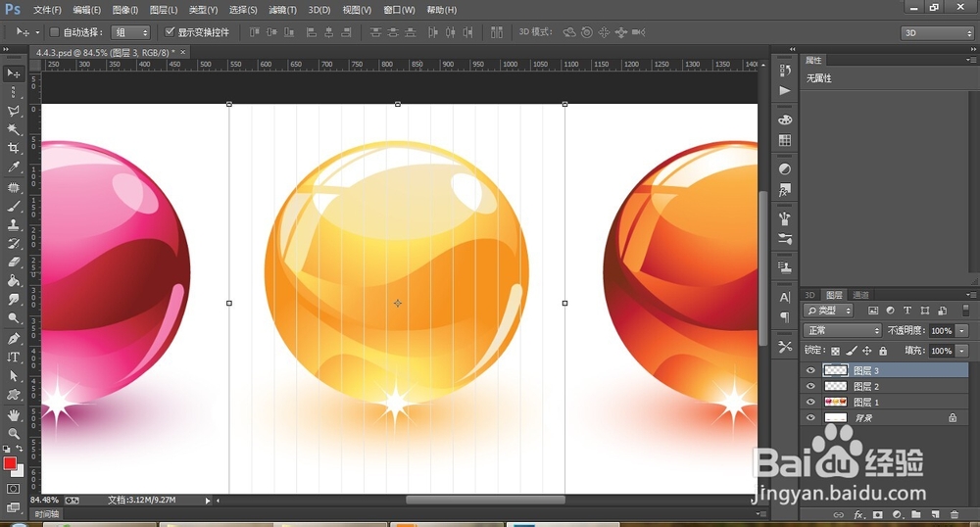Click the red foreground color swatch
Screen dimensions: 980x527
10,463
